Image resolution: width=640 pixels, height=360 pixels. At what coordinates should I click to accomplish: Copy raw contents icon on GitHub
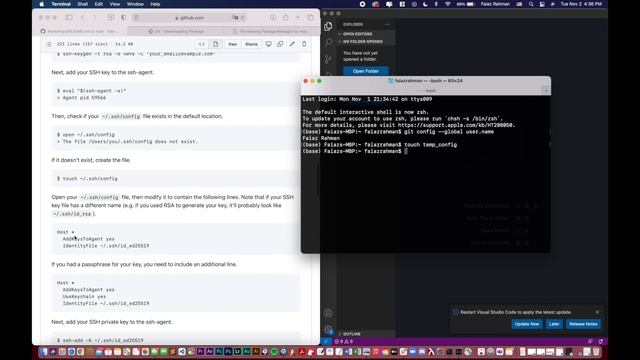280,44
